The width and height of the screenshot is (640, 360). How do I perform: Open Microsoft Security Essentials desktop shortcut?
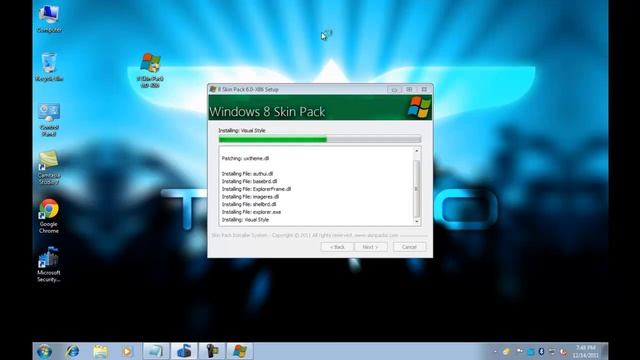click(49, 264)
